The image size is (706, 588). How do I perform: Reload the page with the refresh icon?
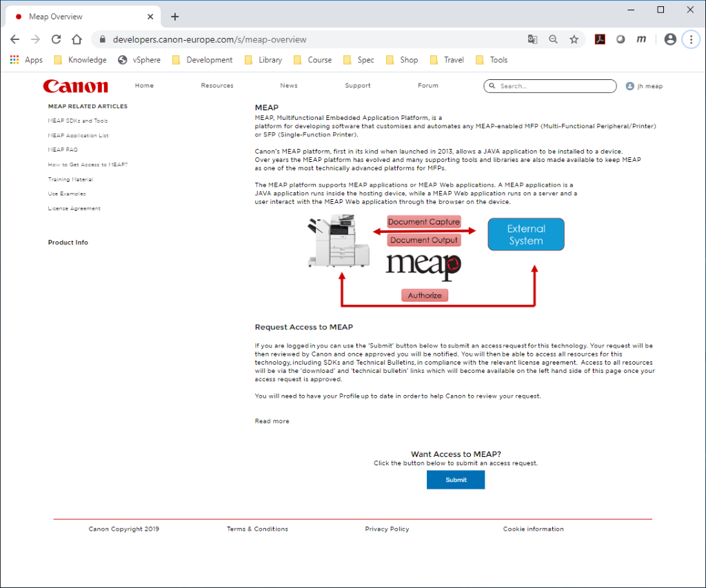pyautogui.click(x=56, y=39)
